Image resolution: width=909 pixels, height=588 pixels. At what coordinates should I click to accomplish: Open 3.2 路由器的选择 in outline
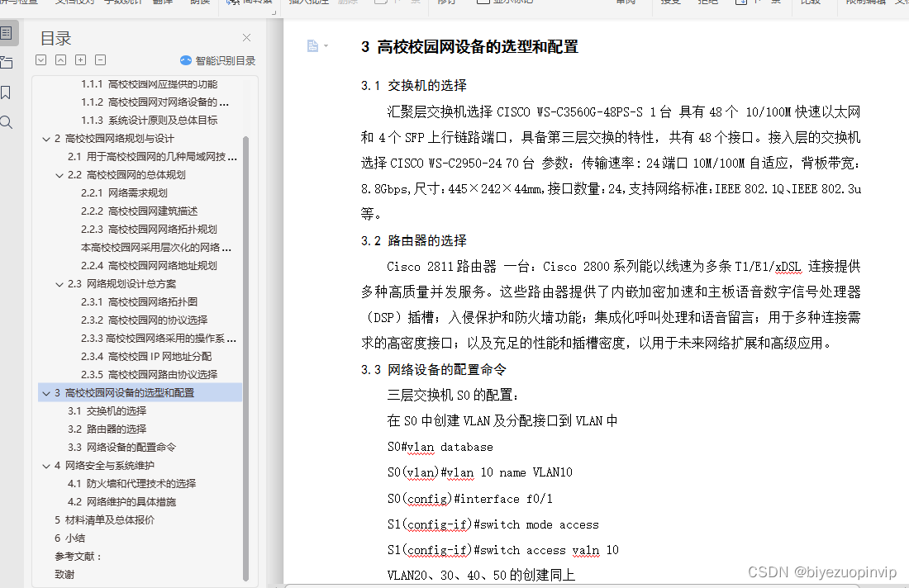click(x=107, y=429)
